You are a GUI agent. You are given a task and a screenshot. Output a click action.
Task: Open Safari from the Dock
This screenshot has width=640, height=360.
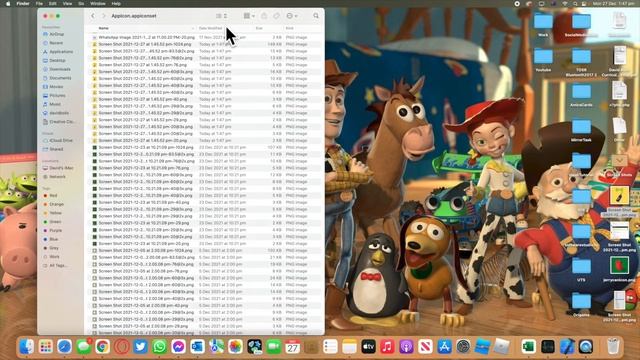click(x=64, y=347)
